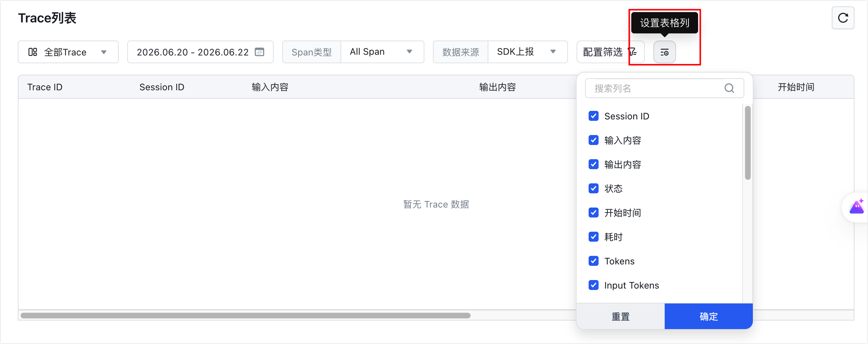Click the Trace ID column header

pos(45,87)
